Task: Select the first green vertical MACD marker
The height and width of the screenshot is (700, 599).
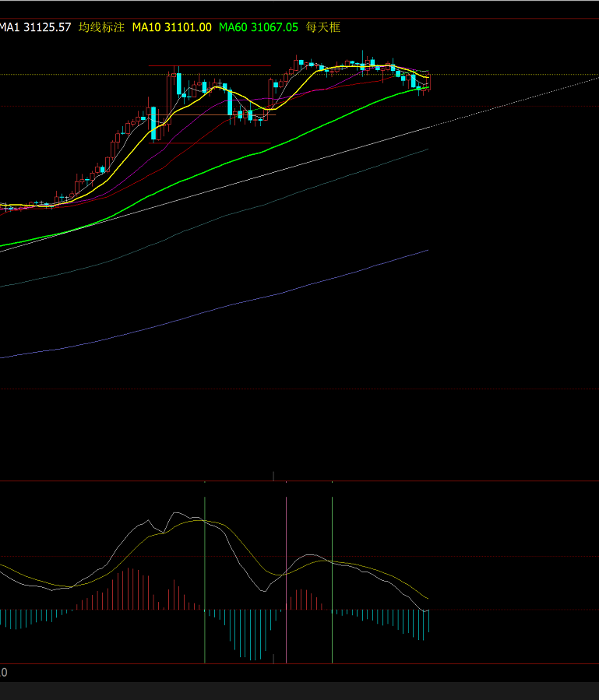Action: 205,576
